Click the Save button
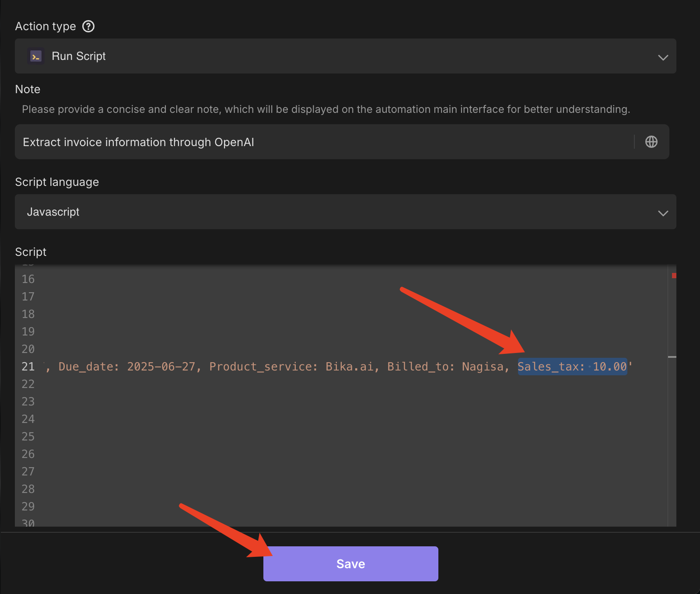700x594 pixels. click(x=351, y=564)
